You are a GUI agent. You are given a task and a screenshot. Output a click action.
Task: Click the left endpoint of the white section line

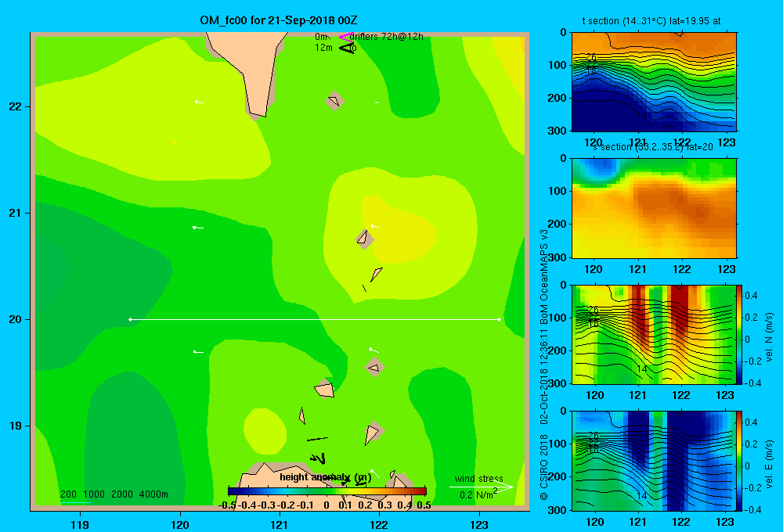coord(130,319)
